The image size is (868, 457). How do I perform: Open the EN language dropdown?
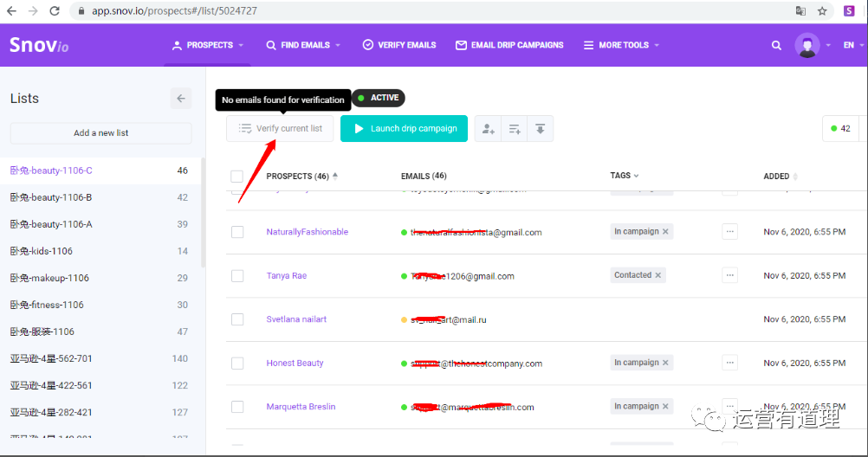click(852, 45)
